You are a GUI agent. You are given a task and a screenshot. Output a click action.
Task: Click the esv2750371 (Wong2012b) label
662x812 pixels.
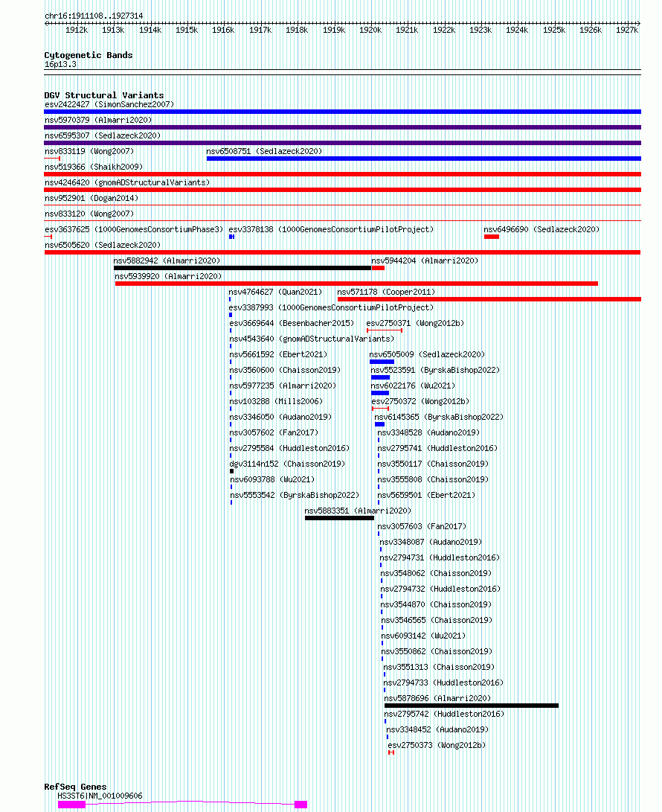415,323
